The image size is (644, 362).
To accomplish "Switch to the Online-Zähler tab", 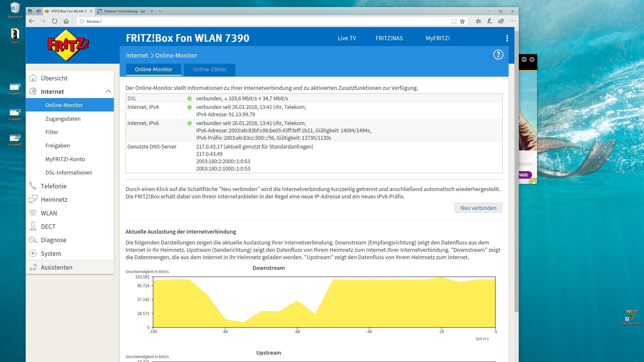I will click(x=209, y=70).
